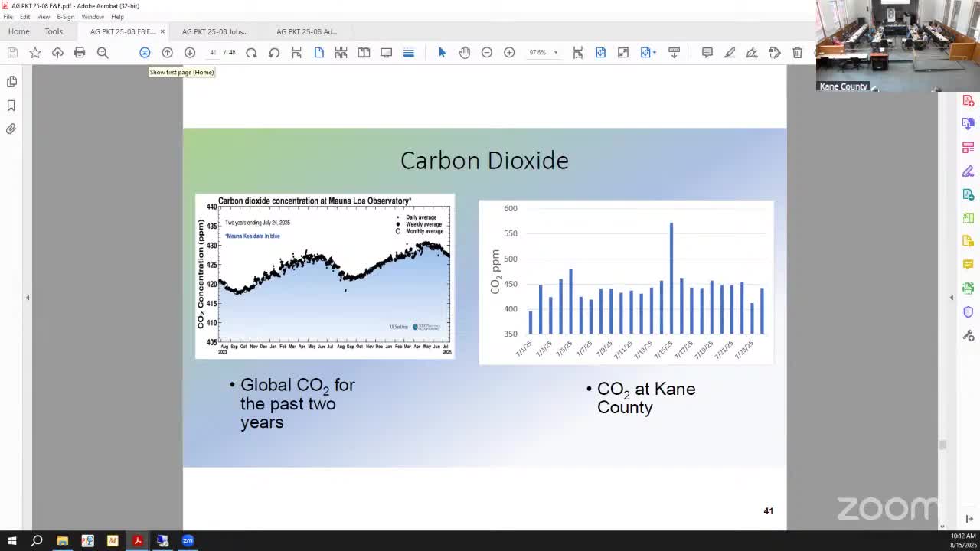Screen dimensions: 980x551
Task: Rotate the page clockwise
Action: pyautogui.click(x=251, y=52)
